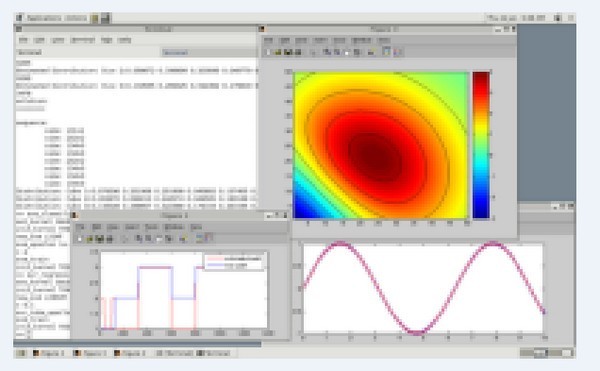This screenshot has width=600, height=371.
Task: Click the vertical colorbar beside the heatmap
Action: pyautogui.click(x=481, y=145)
